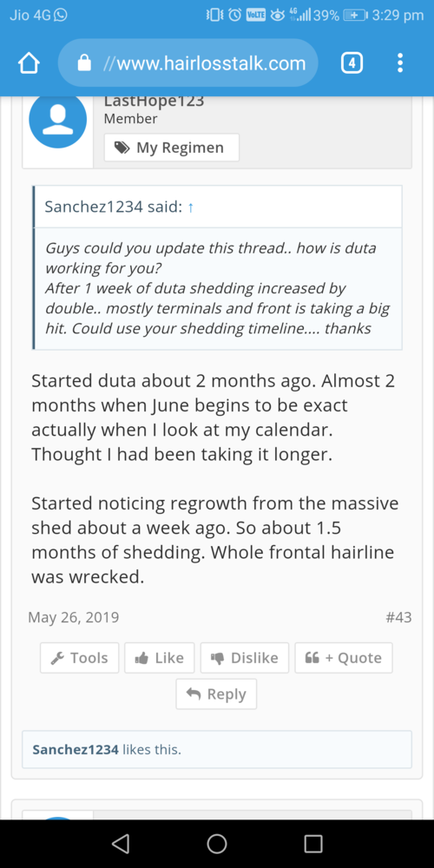434x868 pixels.
Task: Like the post with thumbs-up button
Action: coord(160,658)
